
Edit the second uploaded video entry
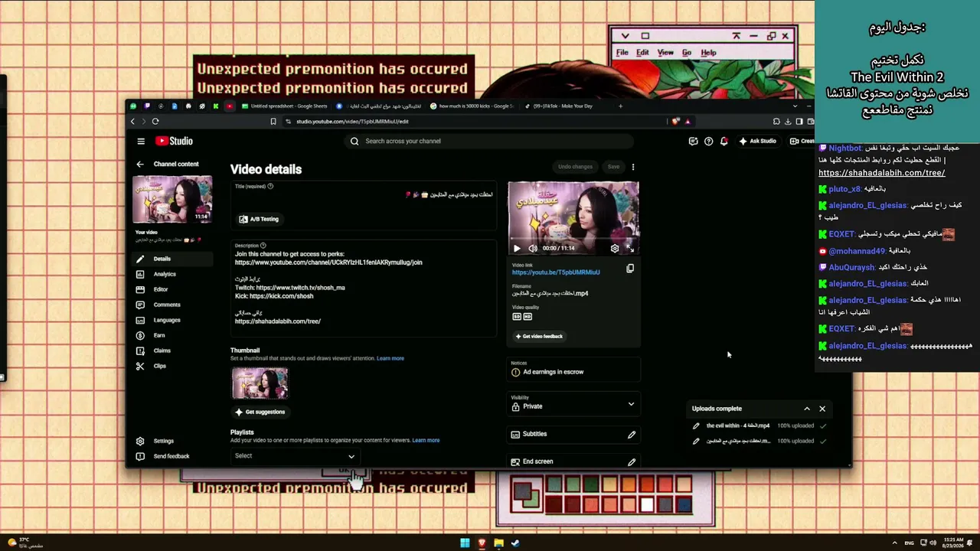[x=696, y=442]
